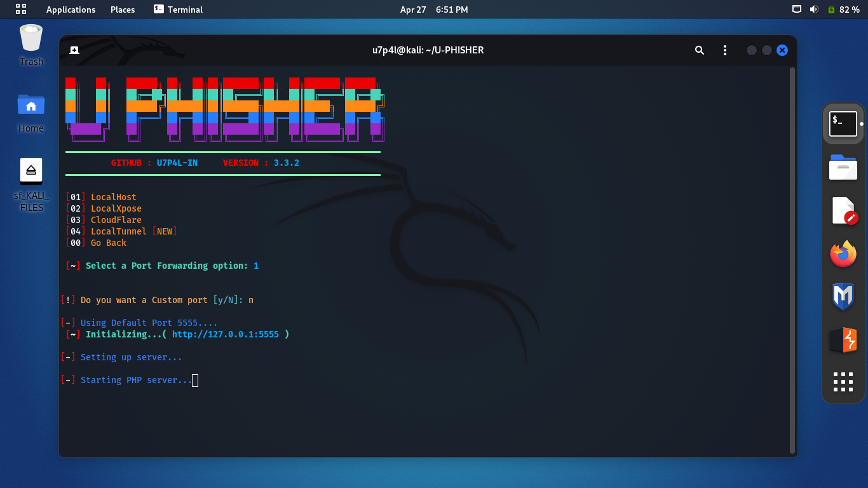Open the Terminal app menu

click(x=179, y=10)
